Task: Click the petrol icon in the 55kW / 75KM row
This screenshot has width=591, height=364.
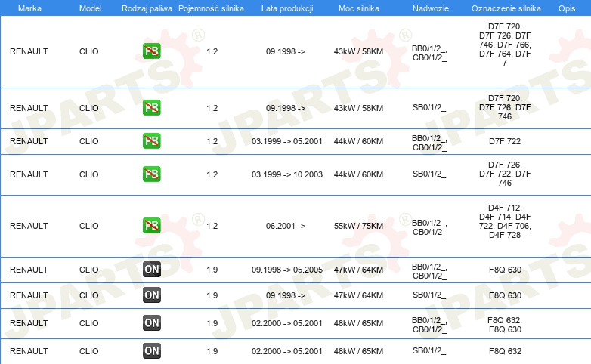Action: pos(151,225)
